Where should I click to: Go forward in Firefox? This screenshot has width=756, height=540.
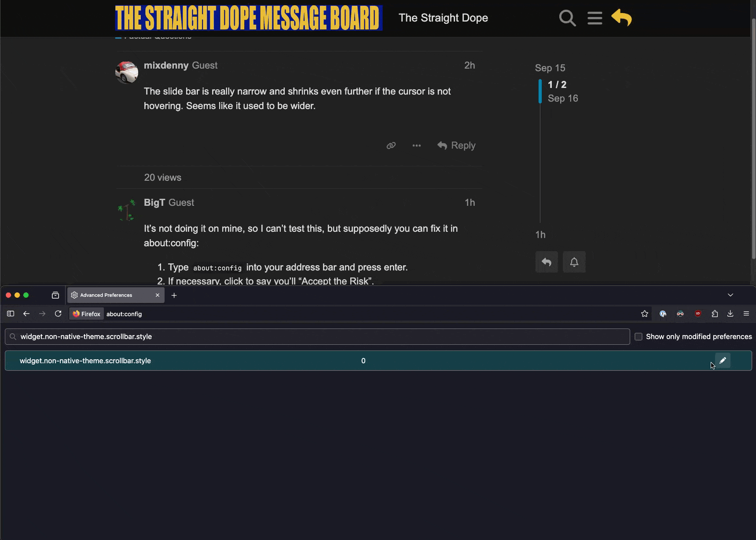click(x=42, y=314)
